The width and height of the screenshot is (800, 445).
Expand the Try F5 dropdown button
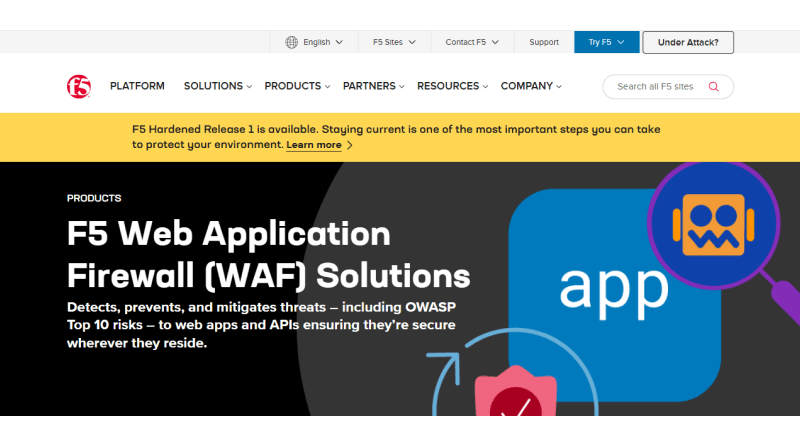pyautogui.click(x=606, y=42)
